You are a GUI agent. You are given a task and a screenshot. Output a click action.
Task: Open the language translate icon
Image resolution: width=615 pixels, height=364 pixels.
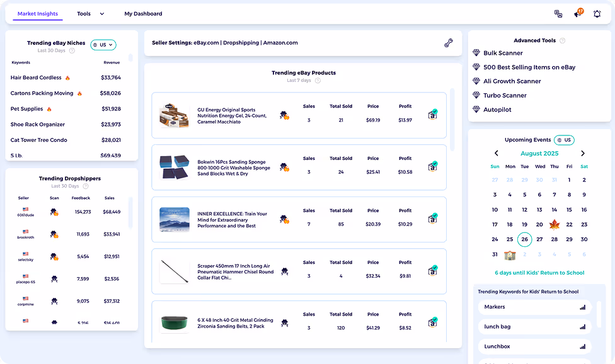coord(558,14)
